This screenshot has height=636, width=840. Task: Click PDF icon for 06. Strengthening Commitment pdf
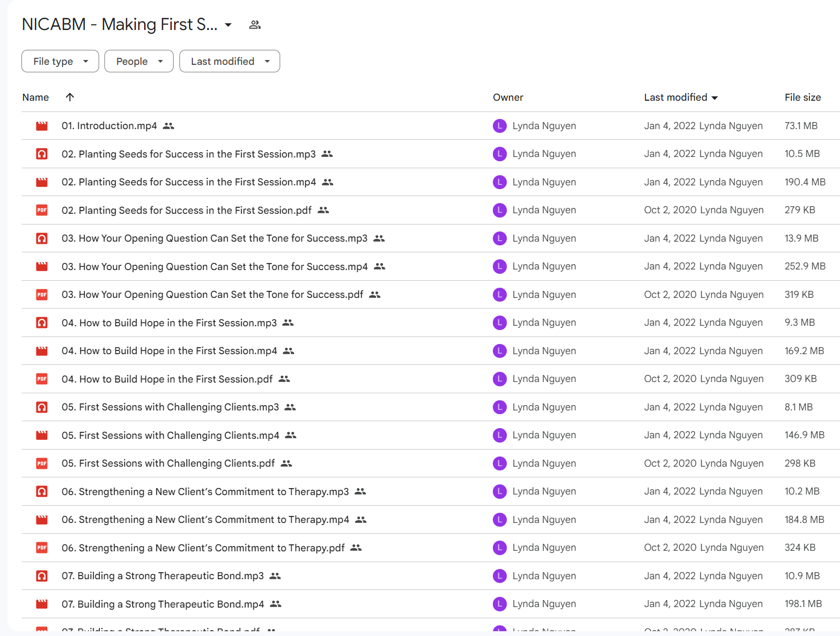(42, 548)
